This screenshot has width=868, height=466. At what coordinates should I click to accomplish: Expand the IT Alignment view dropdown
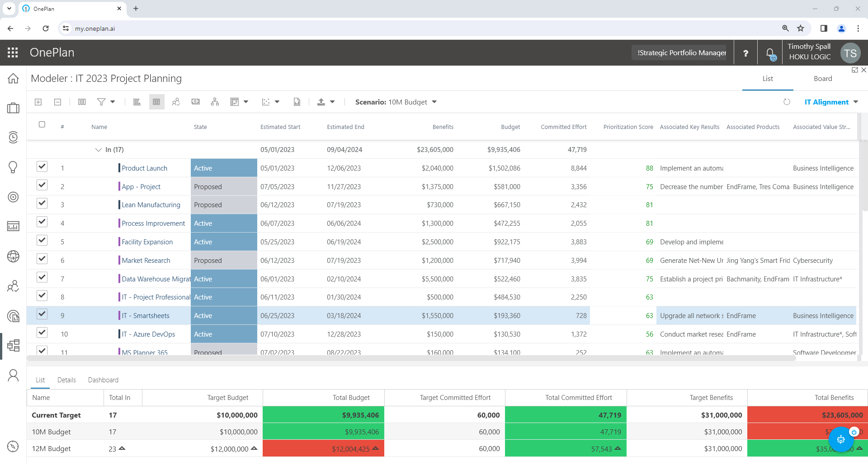[x=831, y=102]
